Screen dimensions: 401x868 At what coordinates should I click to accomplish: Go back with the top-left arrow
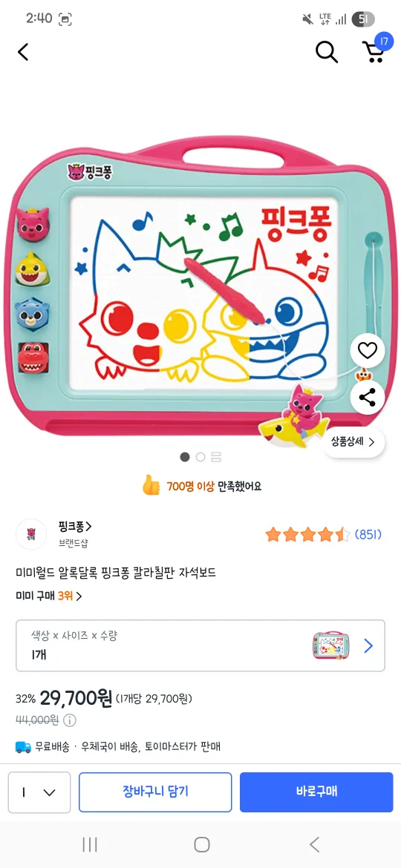click(23, 52)
